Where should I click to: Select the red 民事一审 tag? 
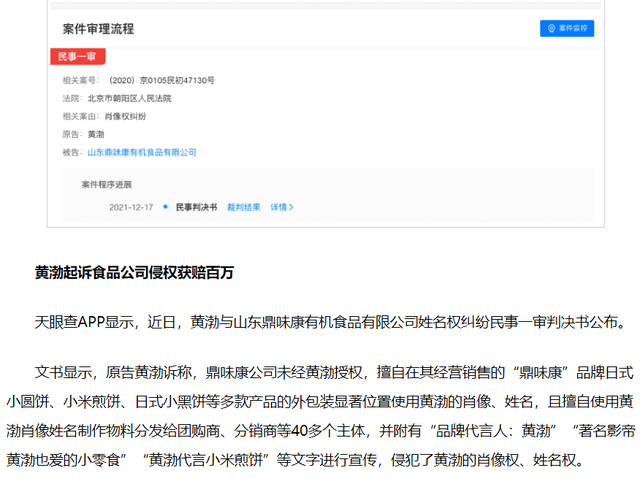pos(78,56)
